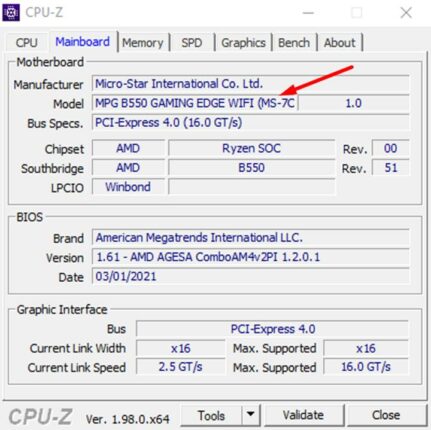
Task: Minimize the CPU-Z window
Action: click(308, 13)
